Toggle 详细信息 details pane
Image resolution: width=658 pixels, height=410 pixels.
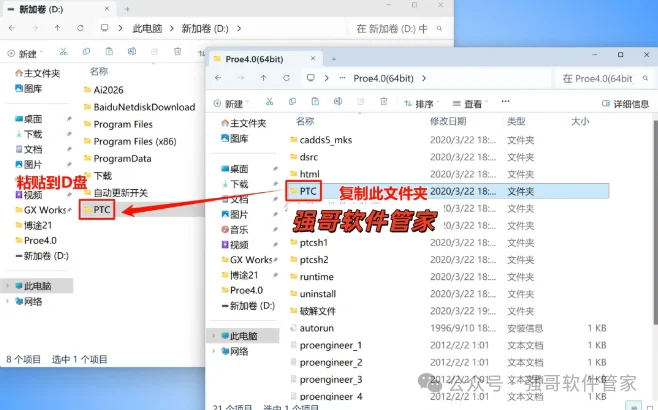625,104
